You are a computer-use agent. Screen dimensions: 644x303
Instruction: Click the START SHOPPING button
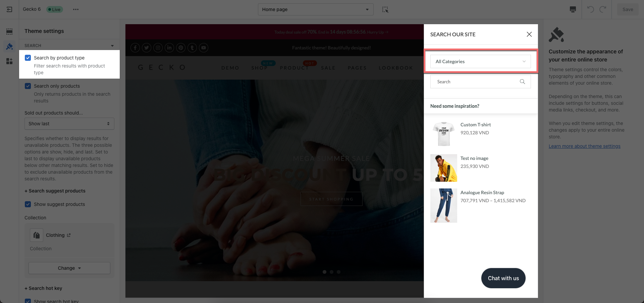coord(331,199)
